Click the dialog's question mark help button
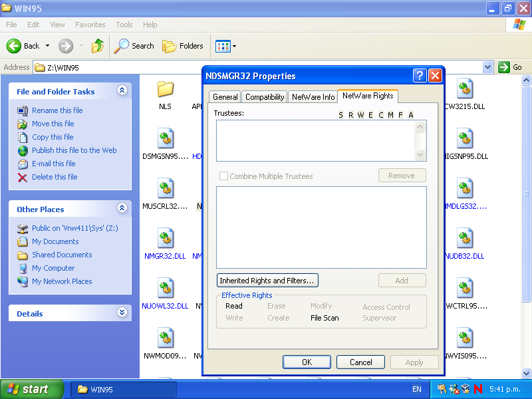 click(x=420, y=75)
